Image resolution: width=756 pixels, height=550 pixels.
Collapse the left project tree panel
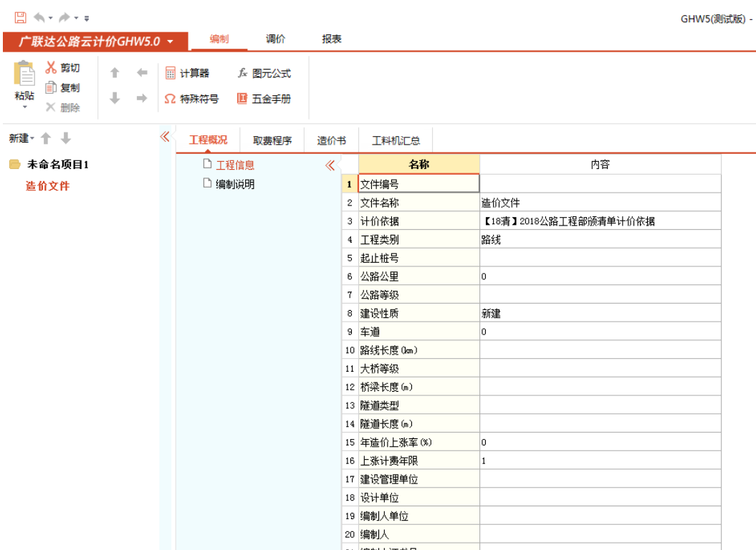coord(165,137)
